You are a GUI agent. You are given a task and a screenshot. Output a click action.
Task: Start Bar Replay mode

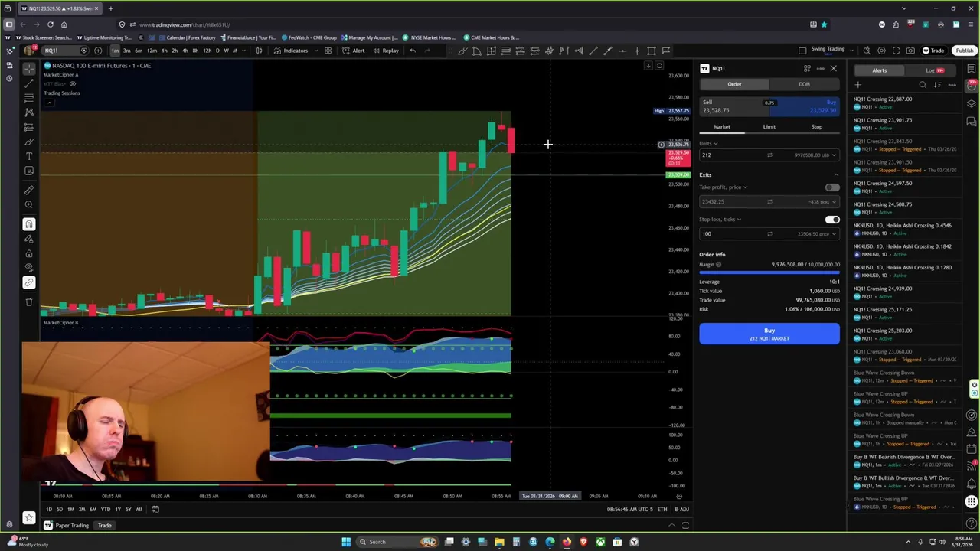pyautogui.click(x=386, y=51)
